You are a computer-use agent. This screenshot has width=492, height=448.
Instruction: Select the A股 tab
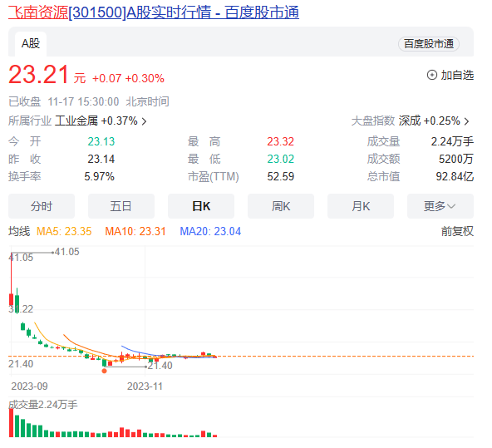31,43
